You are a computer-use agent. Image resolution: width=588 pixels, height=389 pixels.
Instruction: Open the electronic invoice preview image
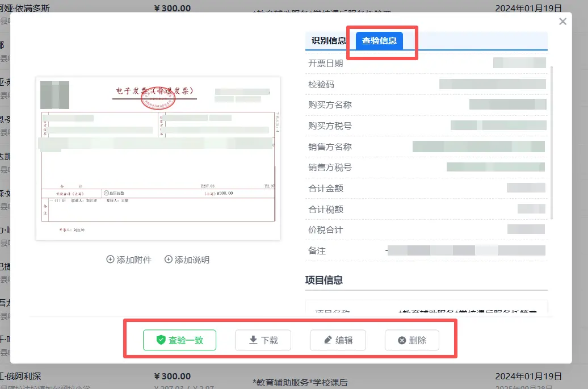click(158, 158)
